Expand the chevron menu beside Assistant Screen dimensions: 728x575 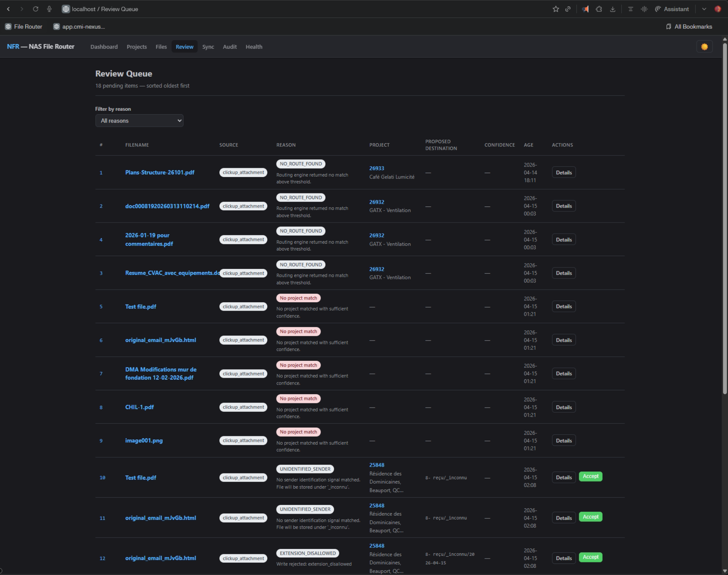click(704, 9)
